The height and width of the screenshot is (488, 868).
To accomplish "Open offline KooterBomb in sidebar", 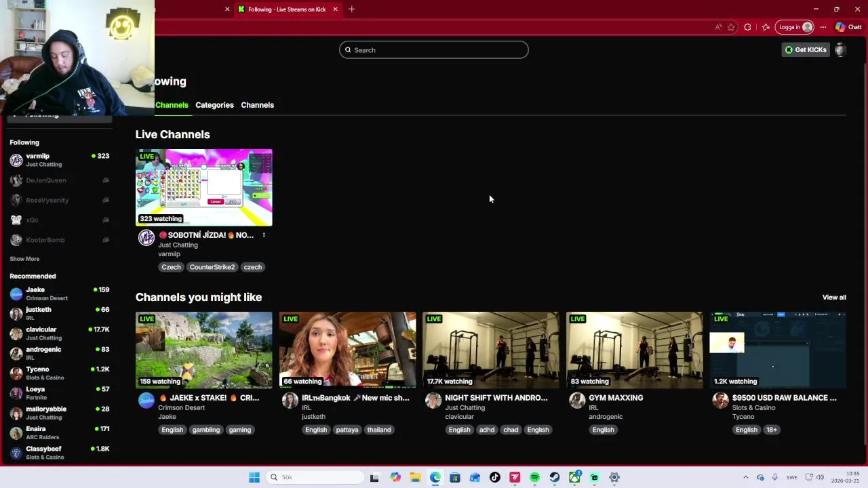I will pyautogui.click(x=60, y=240).
